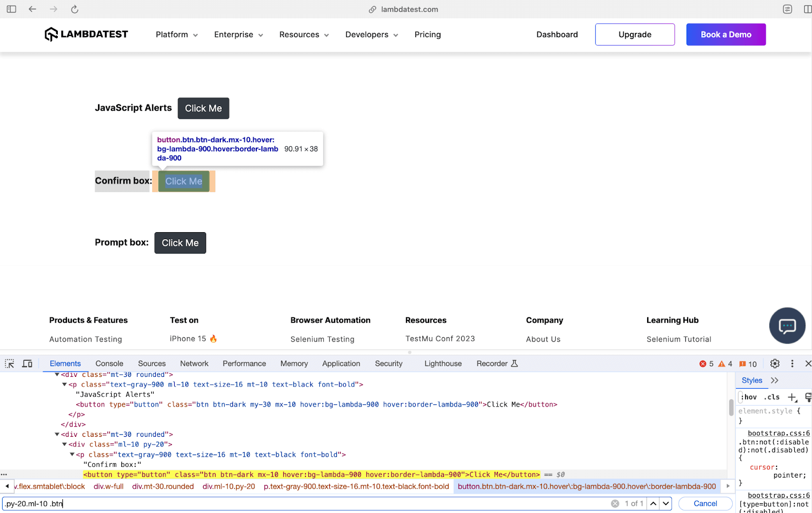
Task: Expand the Platform dropdown menu
Action: click(x=177, y=35)
